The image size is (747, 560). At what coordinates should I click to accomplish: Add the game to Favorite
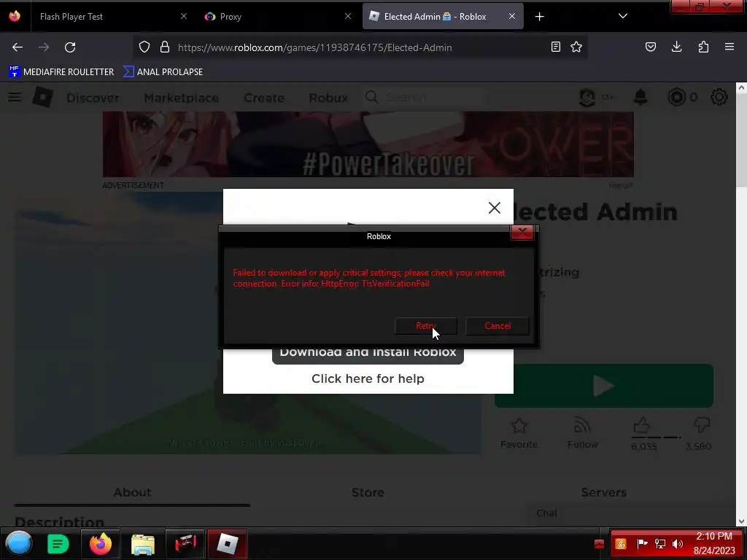[x=519, y=433]
